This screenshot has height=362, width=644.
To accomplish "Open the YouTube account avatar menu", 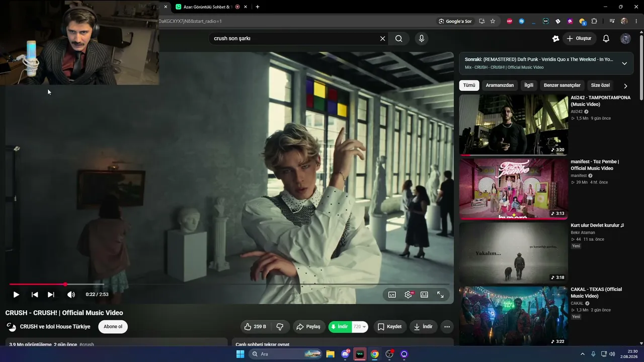I will point(625,39).
